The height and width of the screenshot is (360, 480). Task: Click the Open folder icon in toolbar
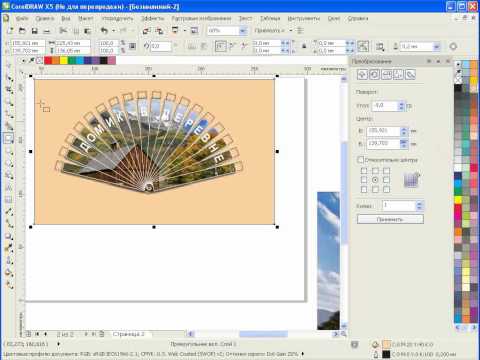[22, 31]
